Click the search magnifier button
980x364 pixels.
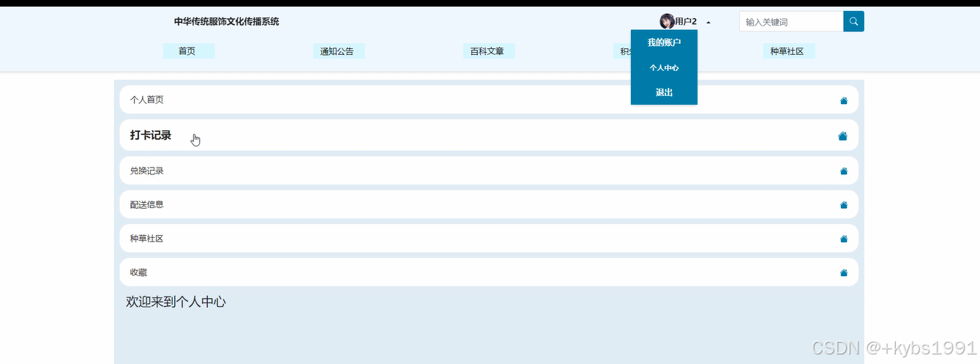pos(853,21)
